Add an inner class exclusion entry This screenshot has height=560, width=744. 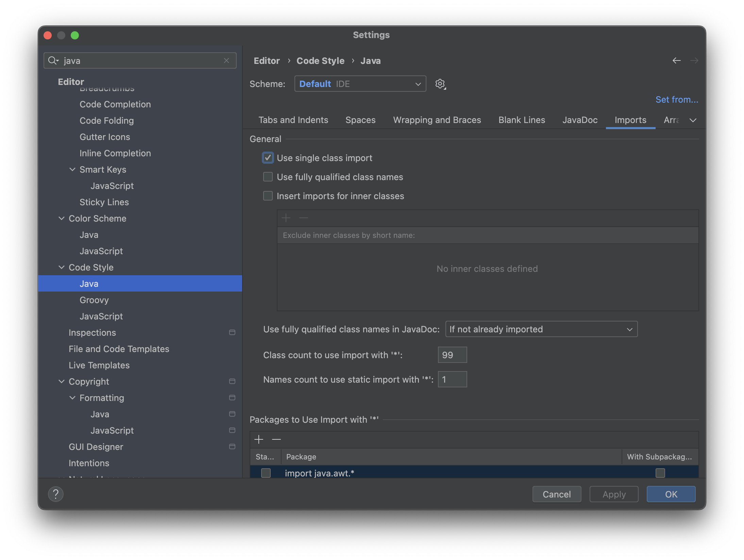[x=286, y=218]
